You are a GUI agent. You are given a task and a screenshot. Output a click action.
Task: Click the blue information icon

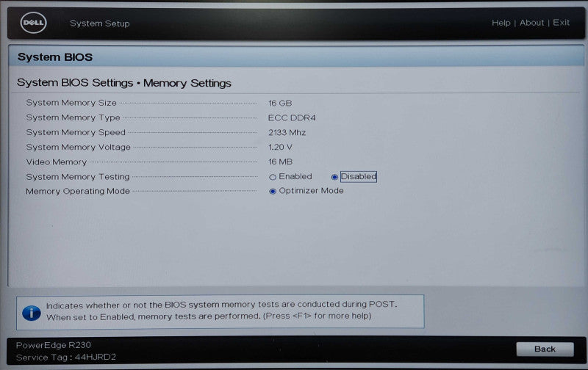pyautogui.click(x=32, y=313)
